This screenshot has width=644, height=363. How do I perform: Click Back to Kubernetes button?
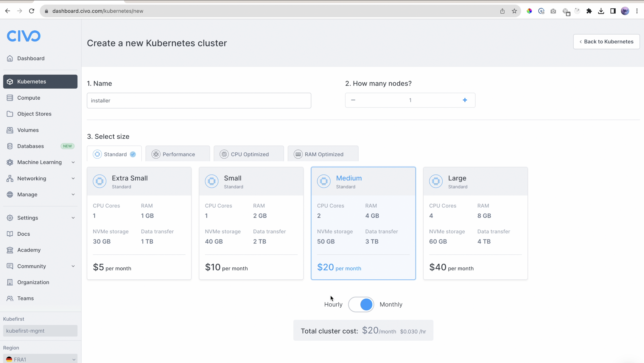point(606,42)
